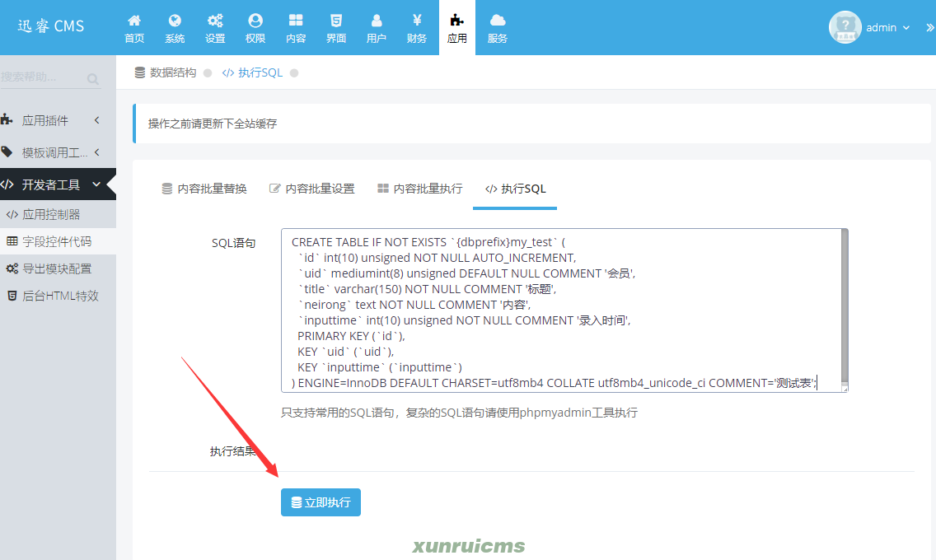Open 字段控件代码 in the sidebar
Image resolution: width=936 pixels, height=560 pixels.
point(58,241)
